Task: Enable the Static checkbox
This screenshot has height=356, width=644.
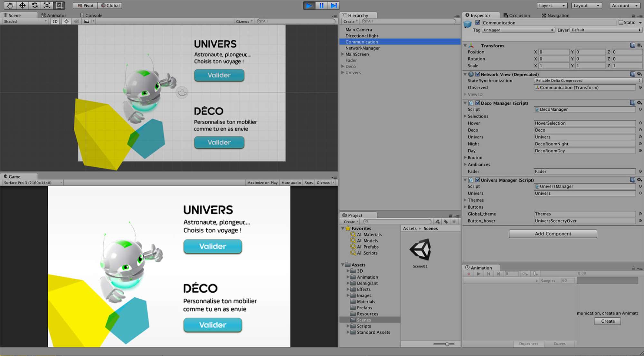Action: (x=621, y=23)
